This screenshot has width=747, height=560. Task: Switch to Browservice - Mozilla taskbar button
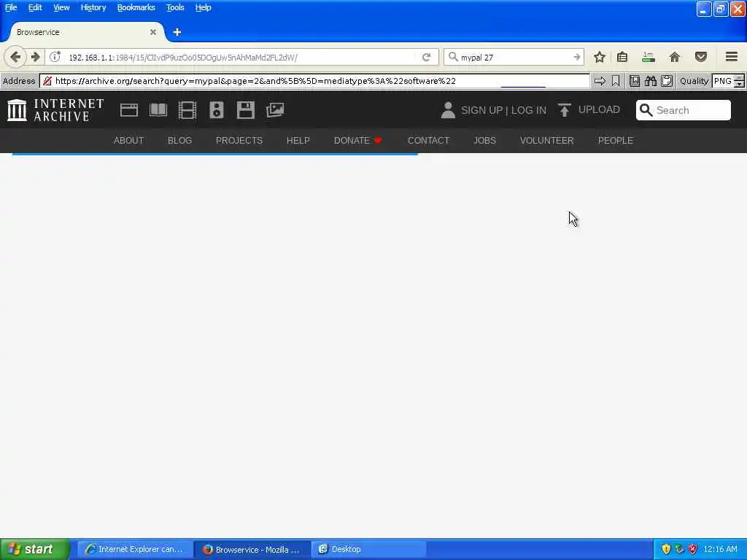click(252, 550)
